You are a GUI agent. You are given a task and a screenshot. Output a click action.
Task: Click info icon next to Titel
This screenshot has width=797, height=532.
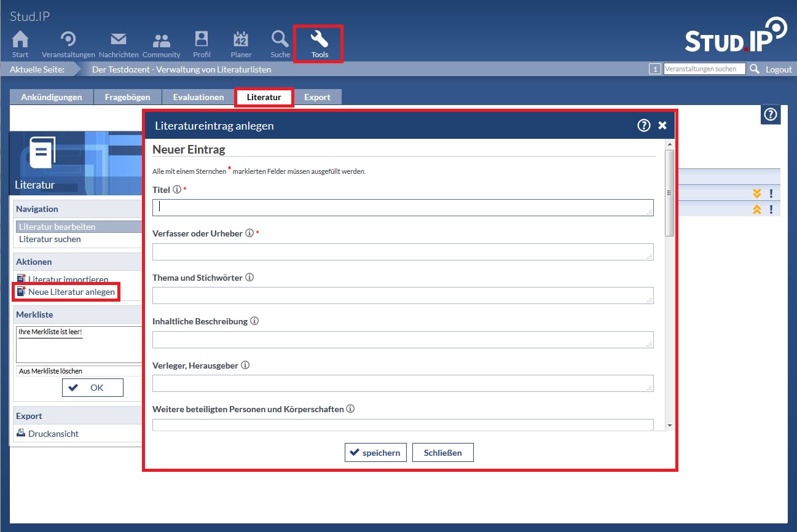pyautogui.click(x=177, y=190)
